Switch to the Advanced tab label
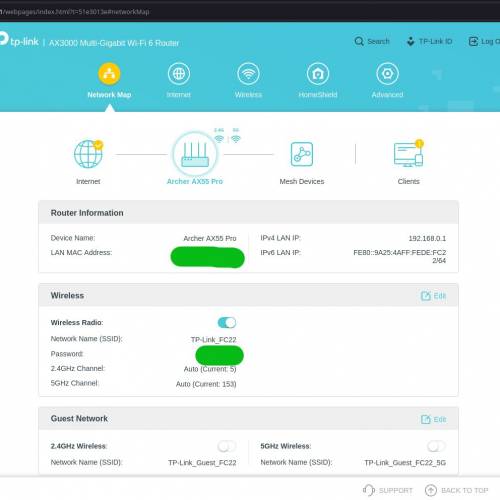The height and width of the screenshot is (500, 500). pos(387,95)
